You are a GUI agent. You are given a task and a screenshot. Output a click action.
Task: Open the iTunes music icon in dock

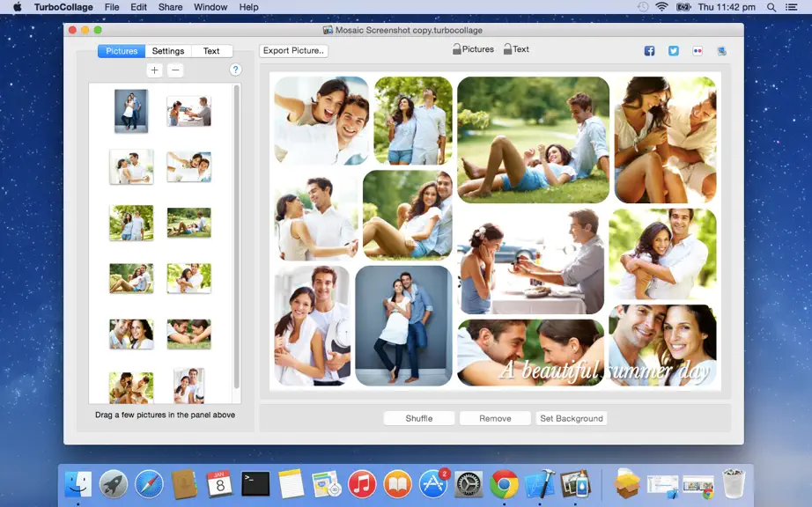click(362, 485)
